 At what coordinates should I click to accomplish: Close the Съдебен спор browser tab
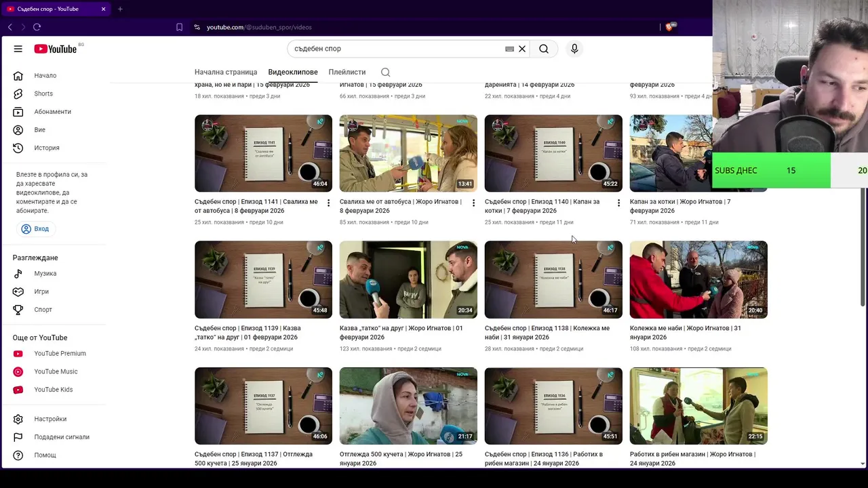[103, 9]
